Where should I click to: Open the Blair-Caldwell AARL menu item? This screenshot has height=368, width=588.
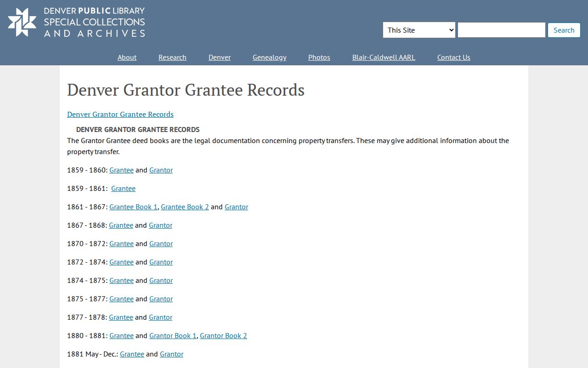[x=384, y=57]
